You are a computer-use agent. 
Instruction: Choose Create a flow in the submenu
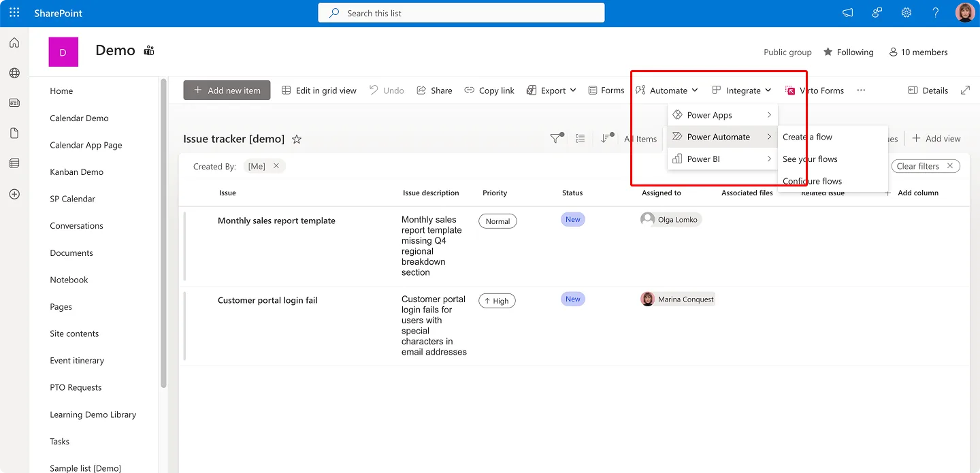pyautogui.click(x=806, y=137)
